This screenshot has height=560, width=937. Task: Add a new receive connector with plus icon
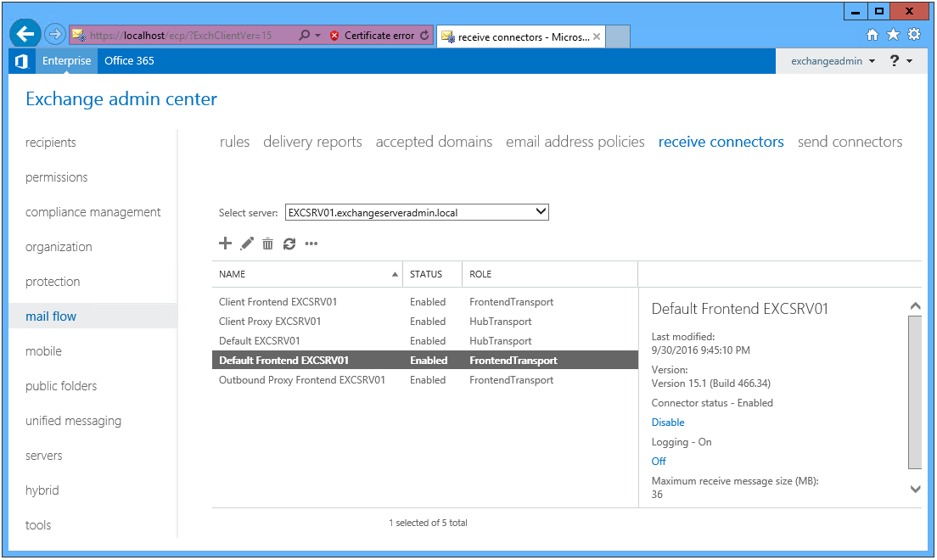225,244
